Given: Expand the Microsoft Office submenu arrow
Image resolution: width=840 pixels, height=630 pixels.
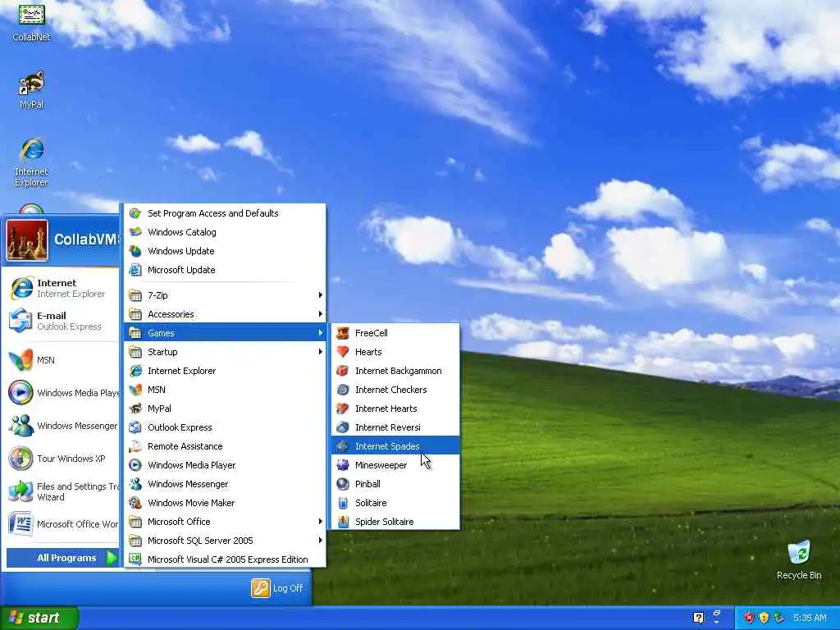Looking at the screenshot, I should pyautogui.click(x=321, y=521).
